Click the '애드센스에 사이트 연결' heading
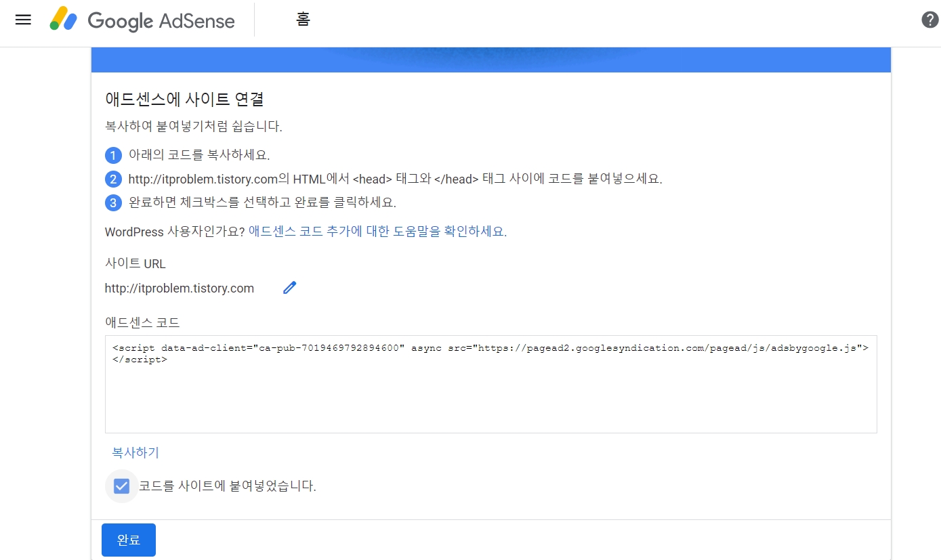The height and width of the screenshot is (560, 941). pos(184,99)
